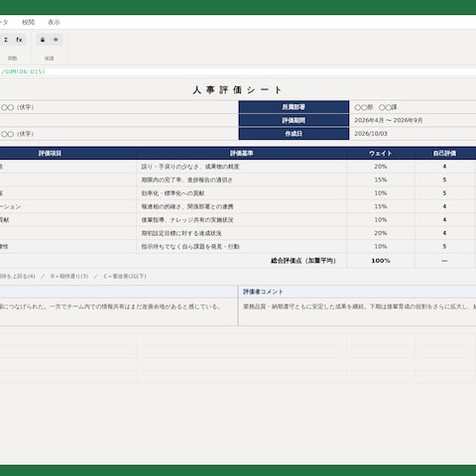Screen dimensions: 476x476
Task: Click the lock sheet protection icon
Action: tap(43, 40)
